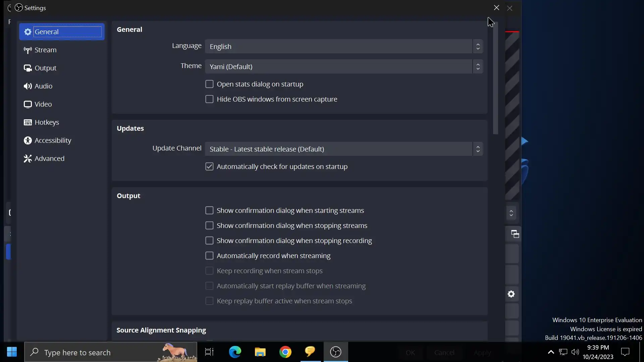Open the Language dropdown
The image size is (644, 362).
tap(343, 46)
